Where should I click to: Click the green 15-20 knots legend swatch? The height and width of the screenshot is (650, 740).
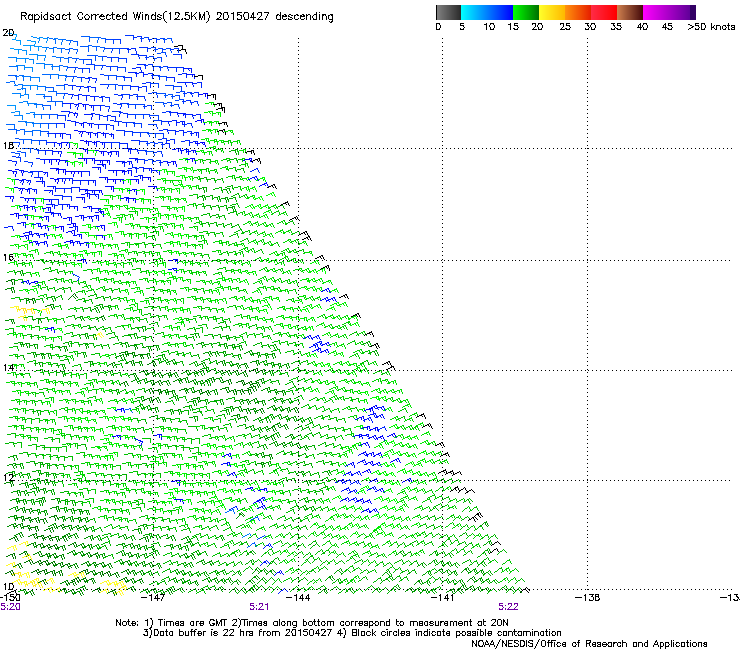[526, 12]
